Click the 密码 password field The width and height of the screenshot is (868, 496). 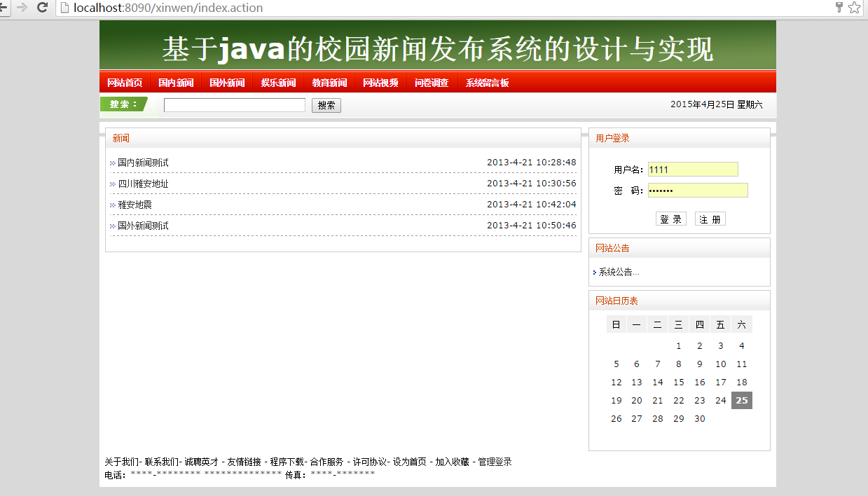coord(698,191)
